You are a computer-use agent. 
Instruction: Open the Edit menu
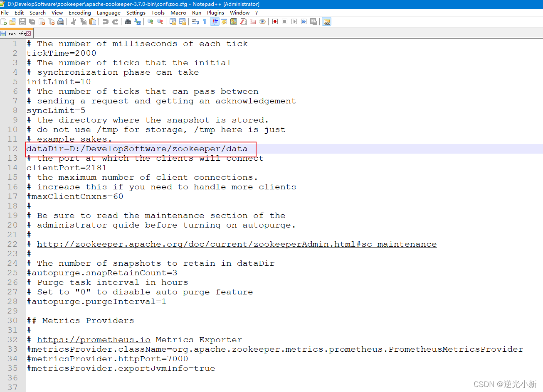[x=19, y=12]
